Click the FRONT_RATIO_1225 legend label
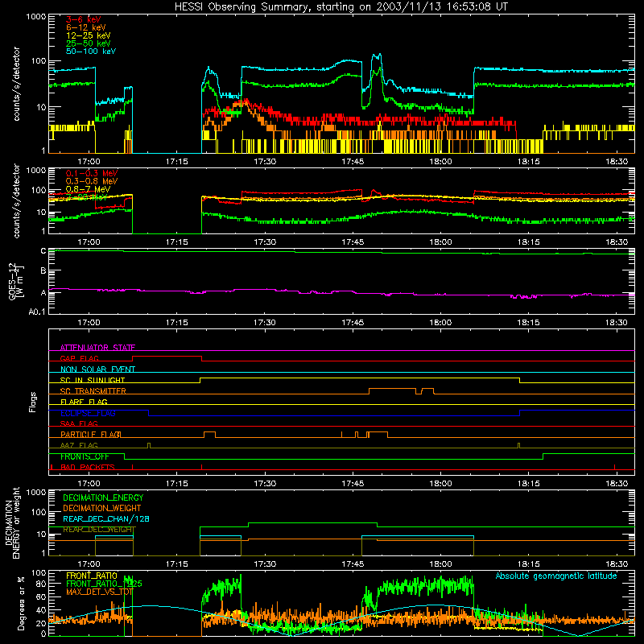The height and width of the screenshot is (644, 644). tap(104, 584)
